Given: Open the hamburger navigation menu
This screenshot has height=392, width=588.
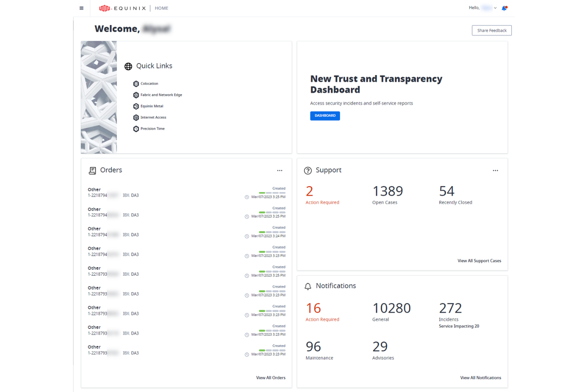Looking at the screenshot, I should coord(81,8).
